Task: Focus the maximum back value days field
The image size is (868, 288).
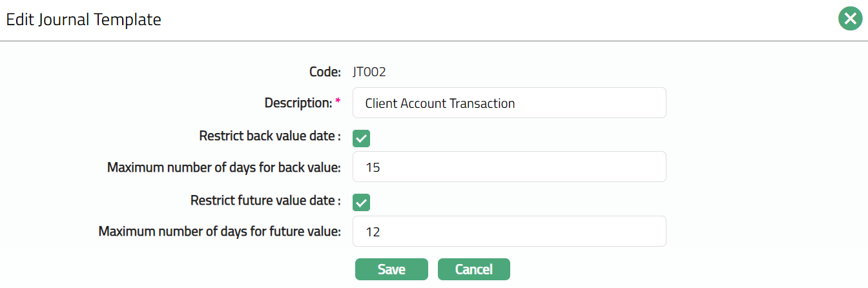Action: tap(509, 167)
